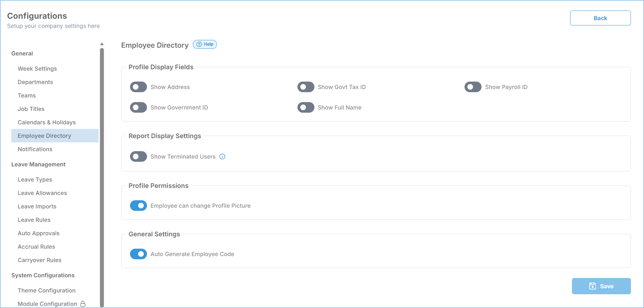Open Help for Employee Directory
The height and width of the screenshot is (308, 644).
pyautogui.click(x=205, y=44)
